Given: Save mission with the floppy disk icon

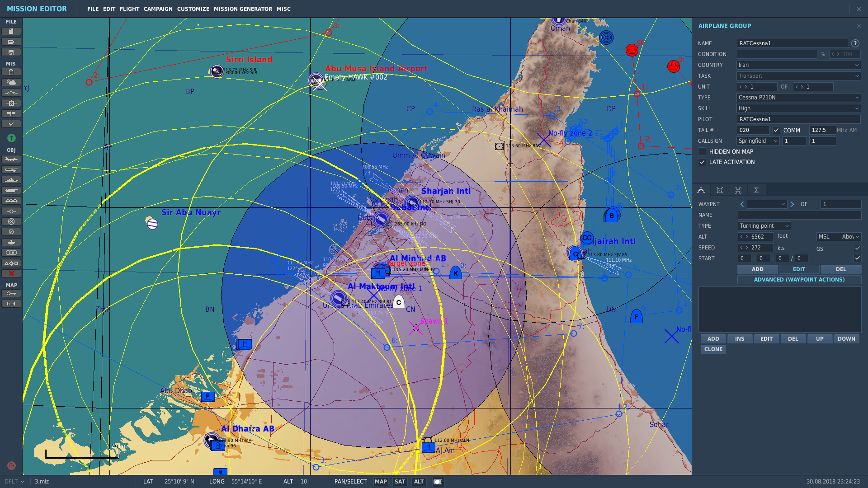Looking at the screenshot, I should [x=11, y=52].
